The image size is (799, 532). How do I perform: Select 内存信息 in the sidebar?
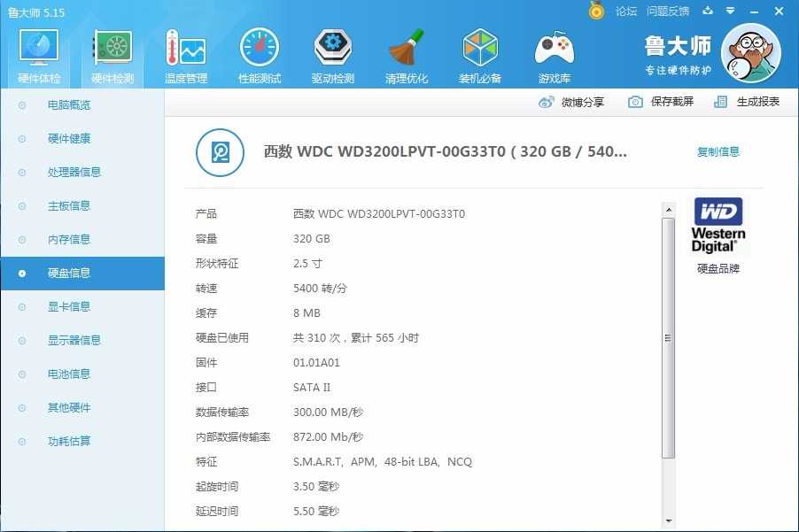click(x=69, y=240)
